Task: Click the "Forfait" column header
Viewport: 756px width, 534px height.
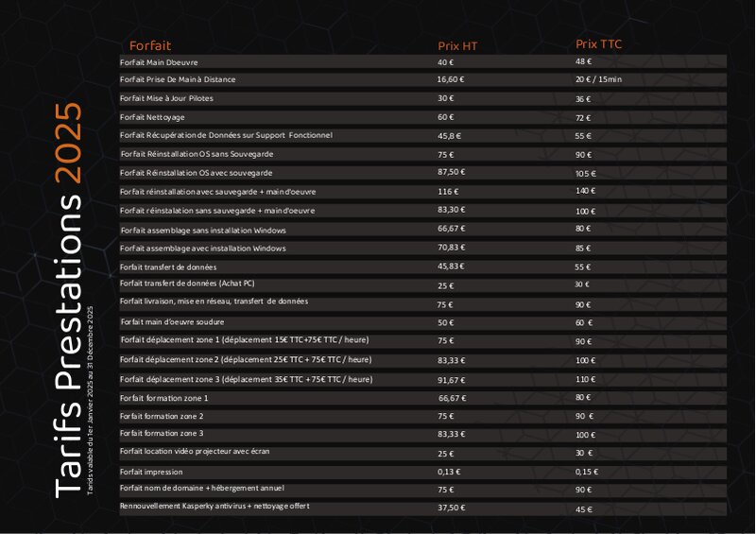Action: coord(150,44)
